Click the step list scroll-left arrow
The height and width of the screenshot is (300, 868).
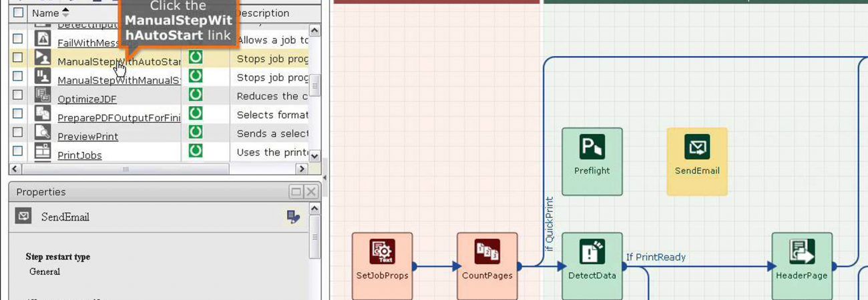(15, 169)
